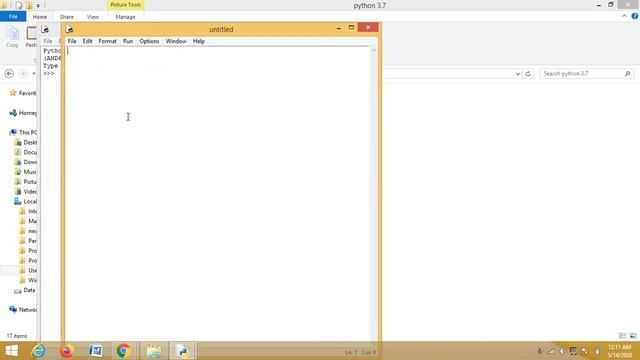Screen dimensions: 640x360
Task: Select Favorites in Explorer navigation pane
Action: (x=23, y=93)
